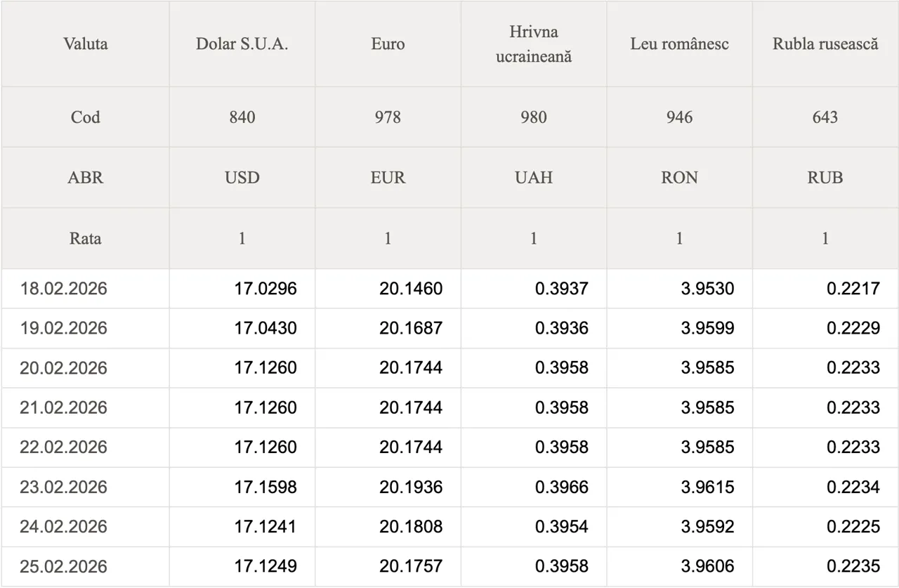The height and width of the screenshot is (588, 899).
Task: Click the Leu românesc column header
Action: click(x=679, y=44)
